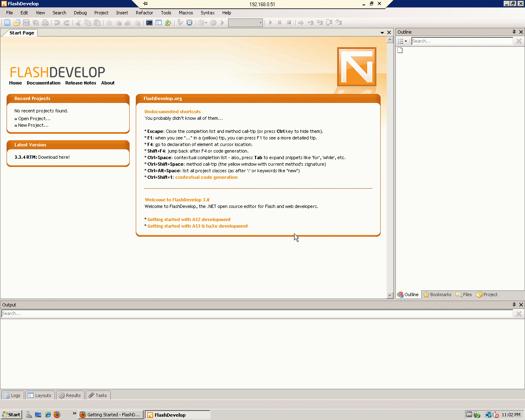Click the debugger Pause icon
This screenshot has width=525, height=420.
coord(280,23)
